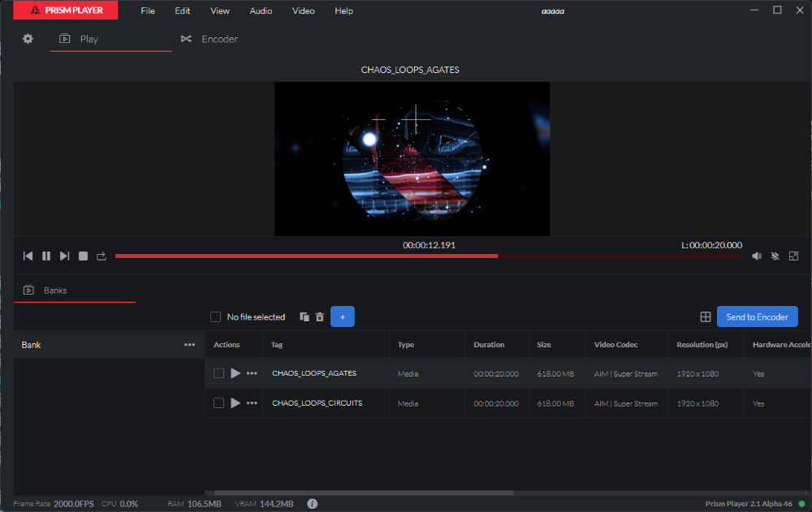Skip to previous track button
This screenshot has height=512, width=812.
[28, 256]
